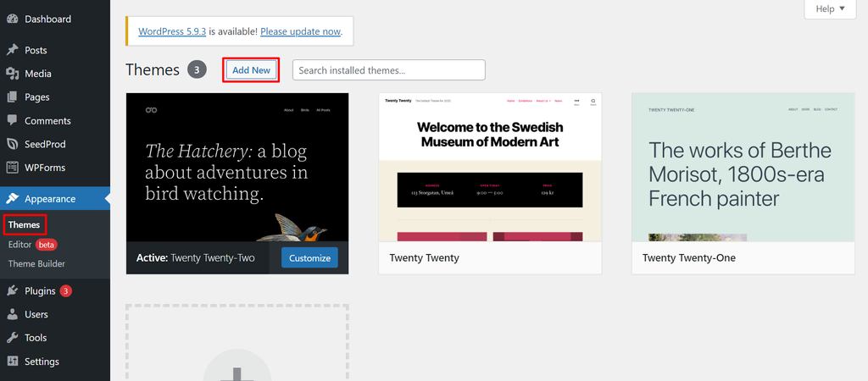868x381 pixels.
Task: Expand the Help dropdown tab
Action: click(831, 8)
